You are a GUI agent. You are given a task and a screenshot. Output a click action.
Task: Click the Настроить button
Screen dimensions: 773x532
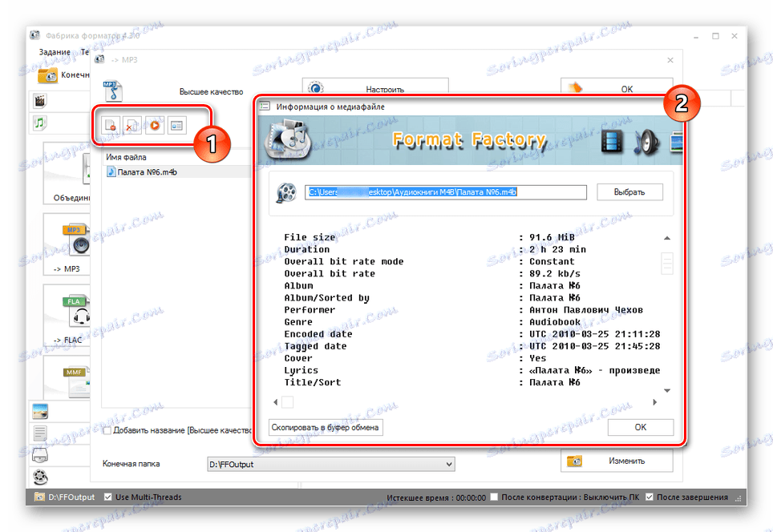pyautogui.click(x=375, y=87)
